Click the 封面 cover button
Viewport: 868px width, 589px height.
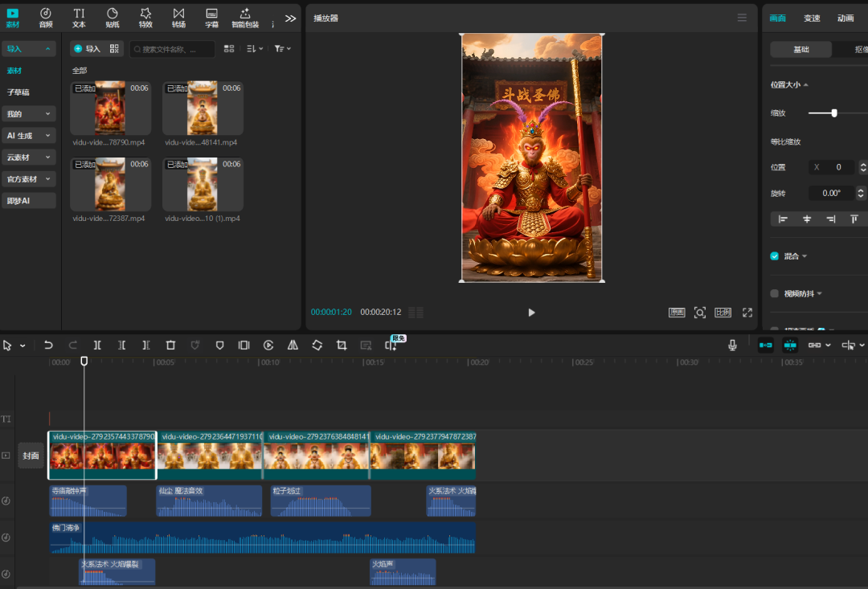click(x=31, y=456)
